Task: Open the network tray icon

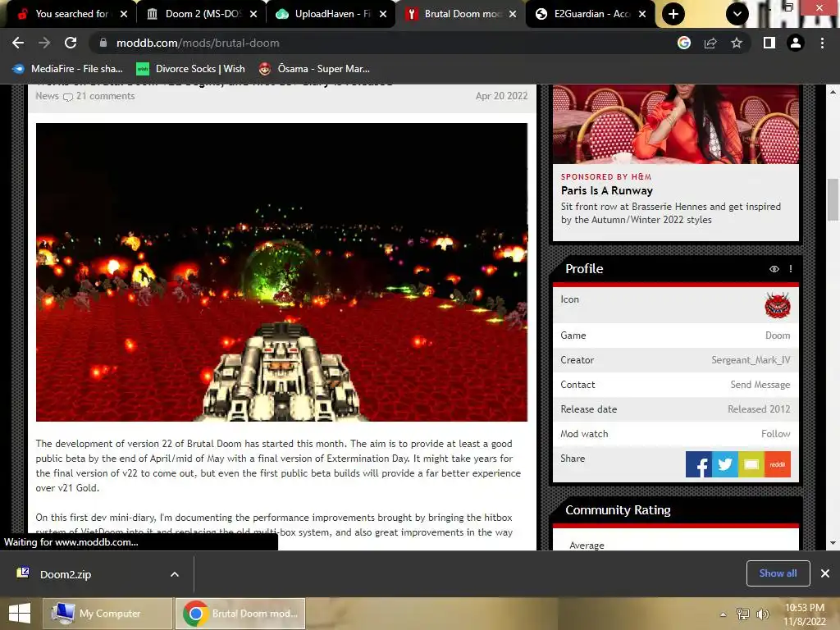Action: pos(743,614)
